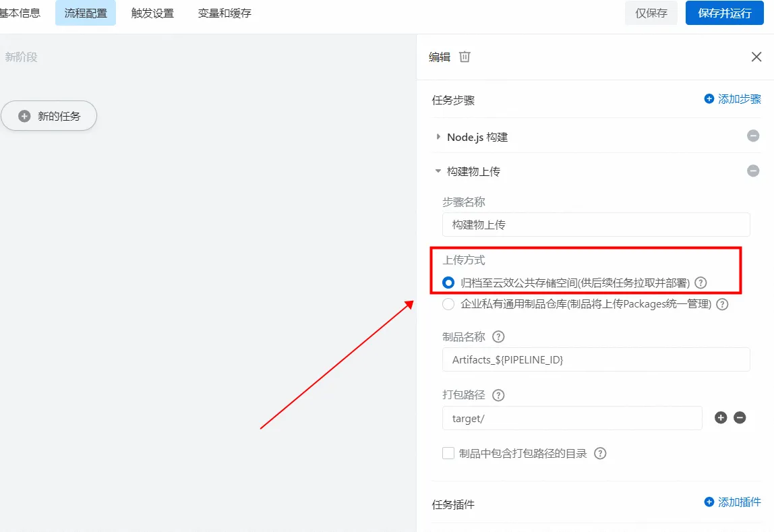Open the 变量和缓存 tab
Image resolution: width=774 pixels, height=532 pixels.
(x=225, y=13)
